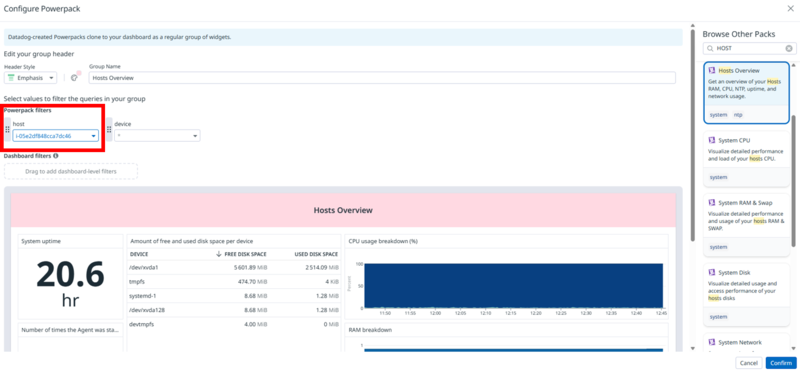Click the Dashboard filters info icon

point(55,156)
